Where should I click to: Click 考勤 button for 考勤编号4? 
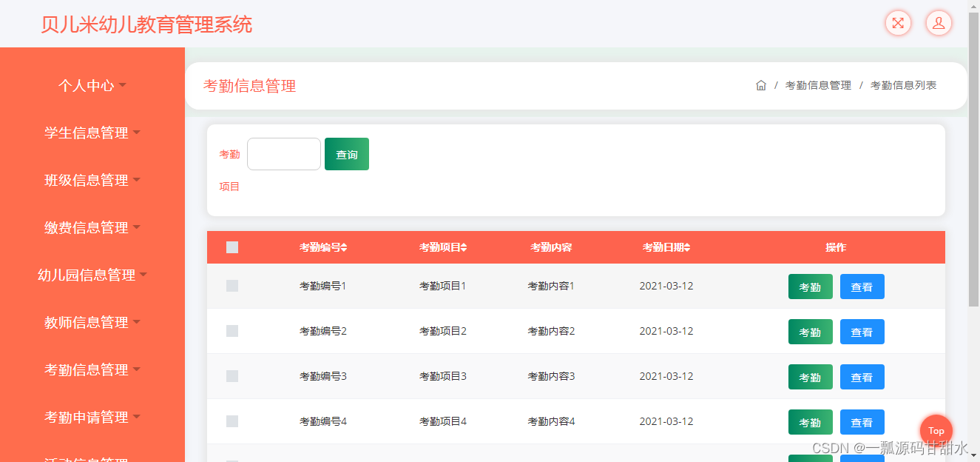pyautogui.click(x=811, y=422)
